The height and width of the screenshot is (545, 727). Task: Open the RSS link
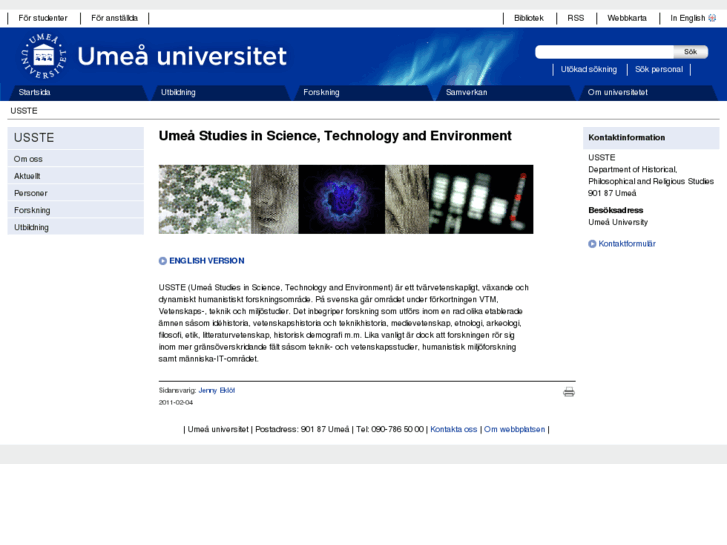[575, 18]
